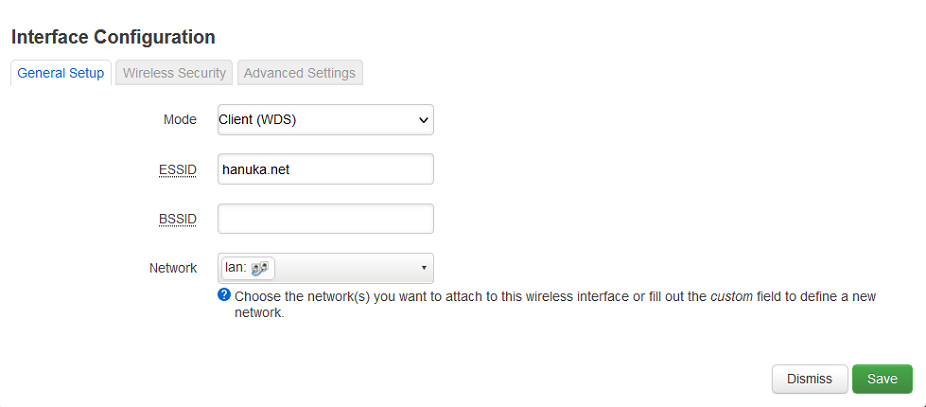Click the chevron arrow of Mode select
Image resolution: width=926 pixels, height=407 pixels.
423,120
